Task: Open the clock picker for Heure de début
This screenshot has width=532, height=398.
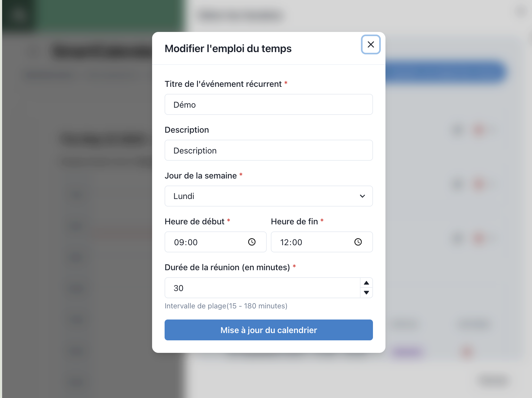Action: (x=252, y=242)
